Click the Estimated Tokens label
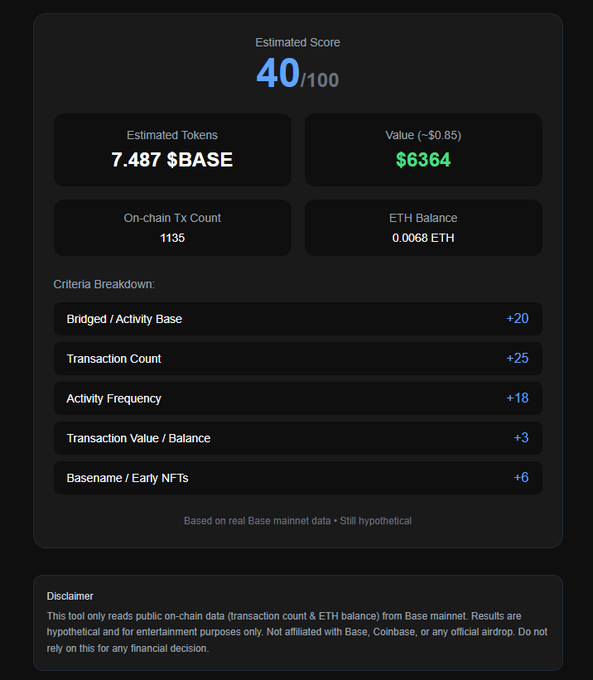This screenshot has height=680, width=593. (x=172, y=135)
